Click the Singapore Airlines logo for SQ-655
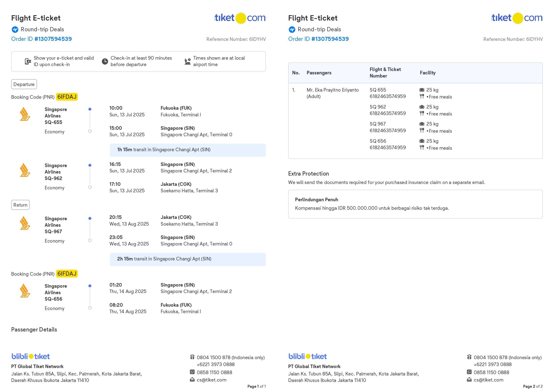Viewport: 554px width, 392px height. 25,114
